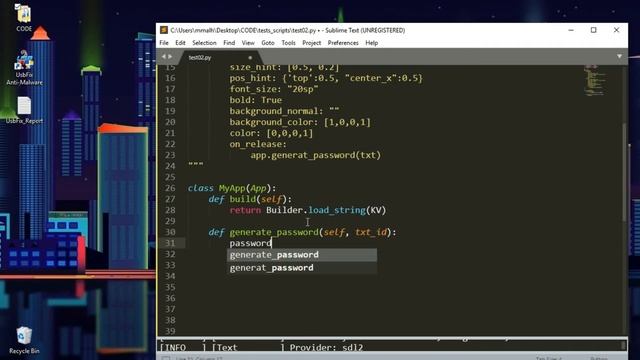Open the Find menu
The image size is (640, 360).
point(229,43)
